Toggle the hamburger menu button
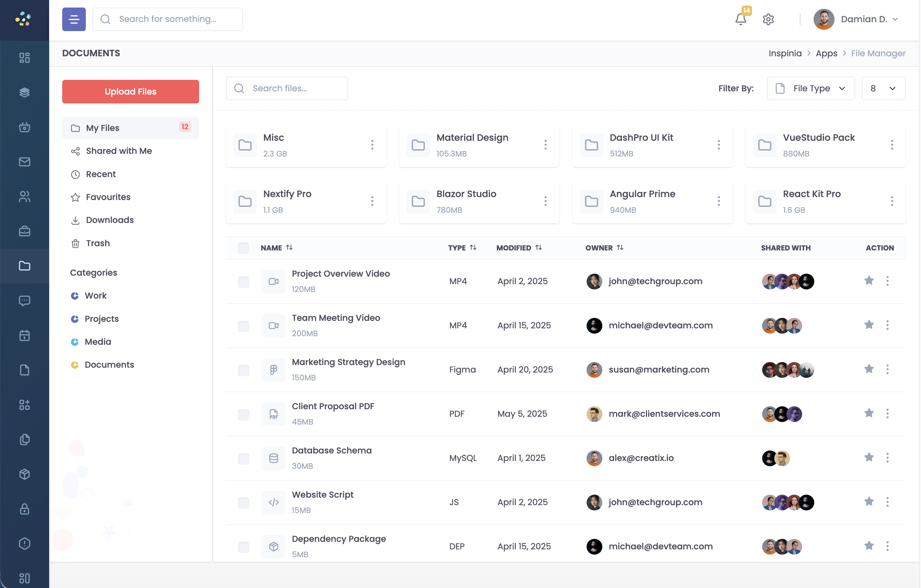921x588 pixels. [x=74, y=19]
